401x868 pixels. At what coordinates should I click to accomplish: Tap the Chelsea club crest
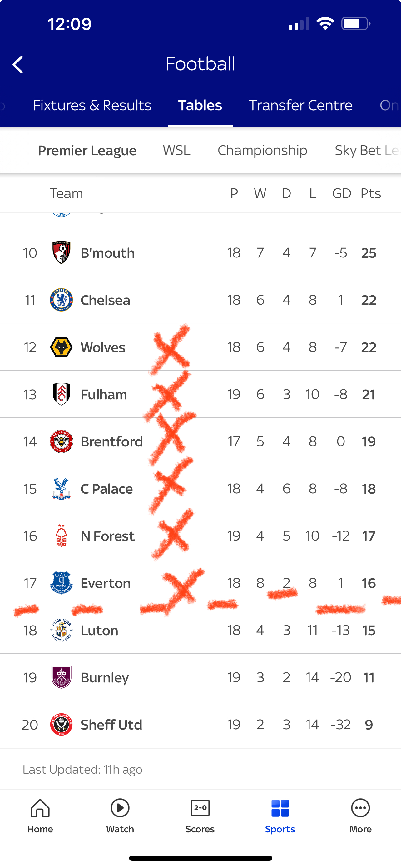click(61, 300)
